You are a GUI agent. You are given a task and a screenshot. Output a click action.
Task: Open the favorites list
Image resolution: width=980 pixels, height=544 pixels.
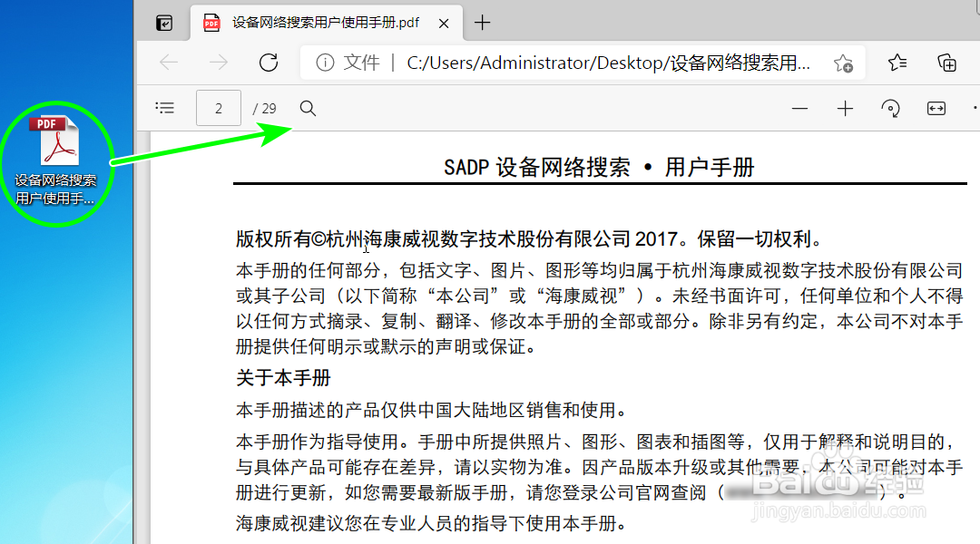(897, 63)
